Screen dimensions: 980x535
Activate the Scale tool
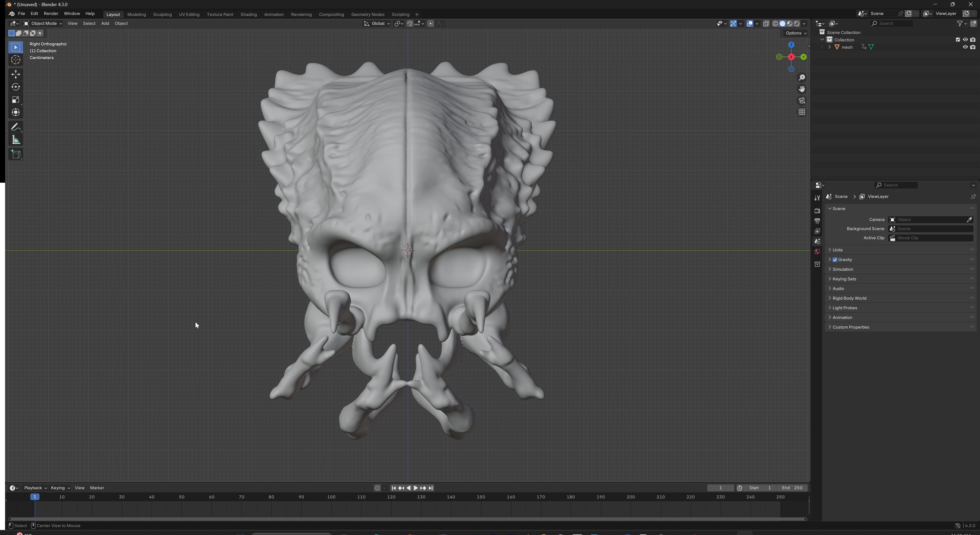click(x=15, y=100)
